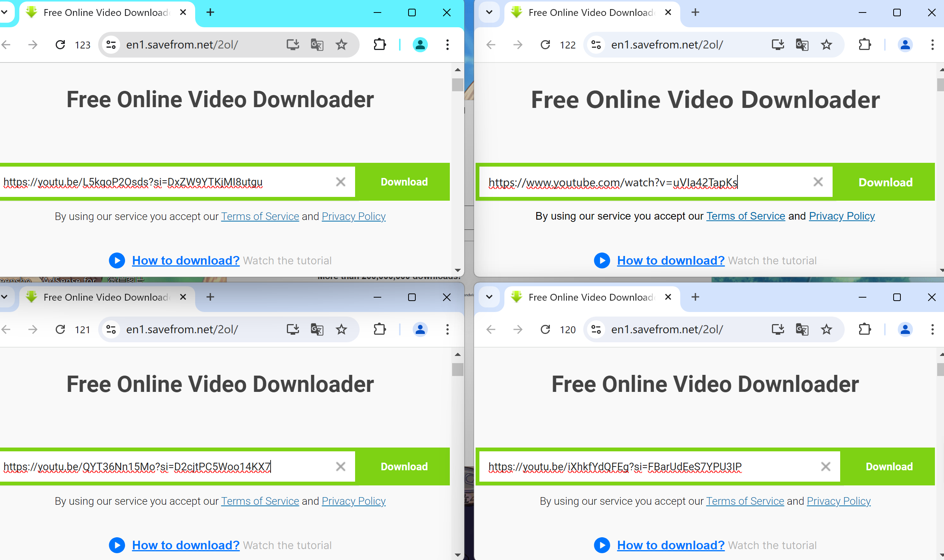944x560 pixels.
Task: Open Privacy Policy link top-right window
Action: [x=841, y=215]
